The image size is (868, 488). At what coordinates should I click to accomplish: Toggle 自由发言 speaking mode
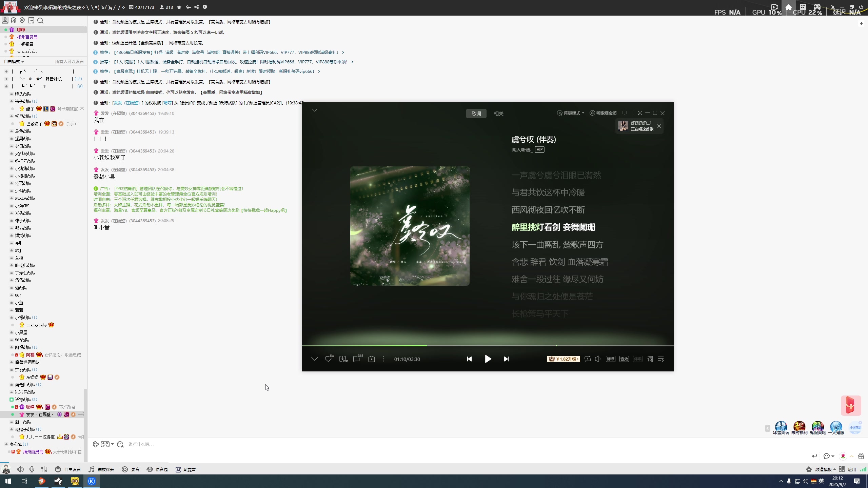68,469
